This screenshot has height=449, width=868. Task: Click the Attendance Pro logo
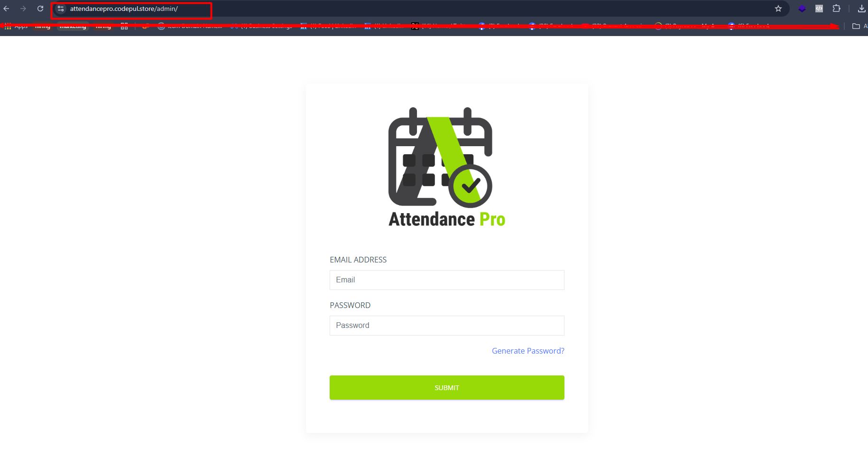pyautogui.click(x=447, y=168)
